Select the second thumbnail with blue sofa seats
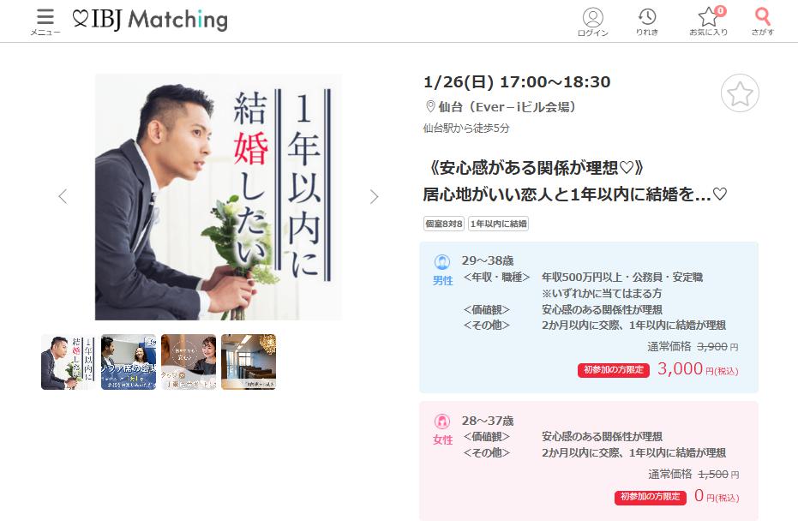Viewport: 798px width, 532px height. (x=129, y=362)
